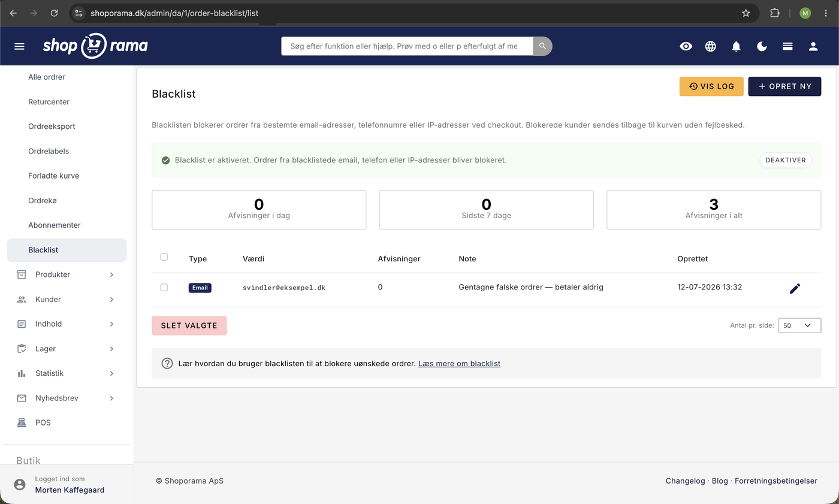Image resolution: width=839 pixels, height=504 pixels.
Task: Click the Email type badge
Action: [200, 288]
